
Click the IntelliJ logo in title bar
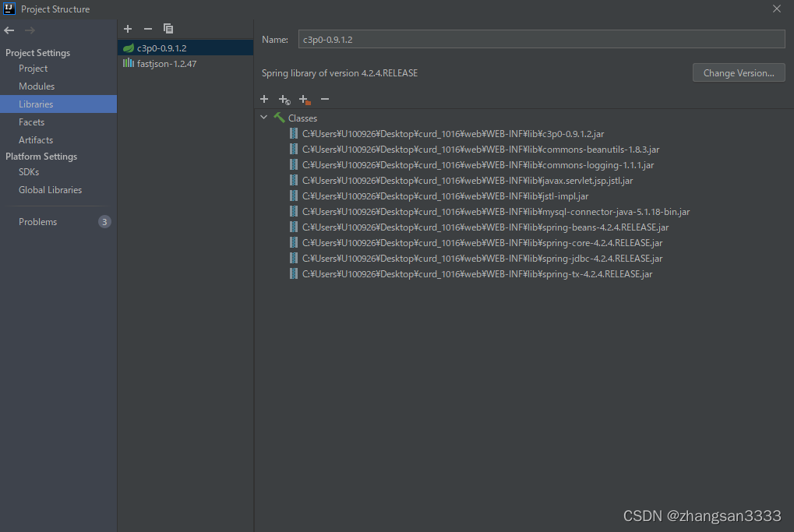[x=9, y=9]
